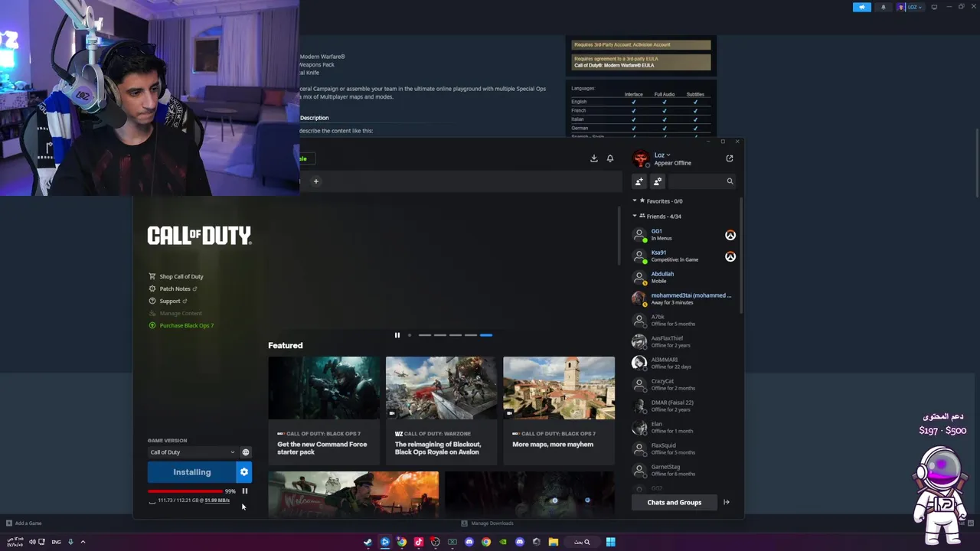This screenshot has width=980, height=551.
Task: Open Chats and Groups
Action: 675,503
